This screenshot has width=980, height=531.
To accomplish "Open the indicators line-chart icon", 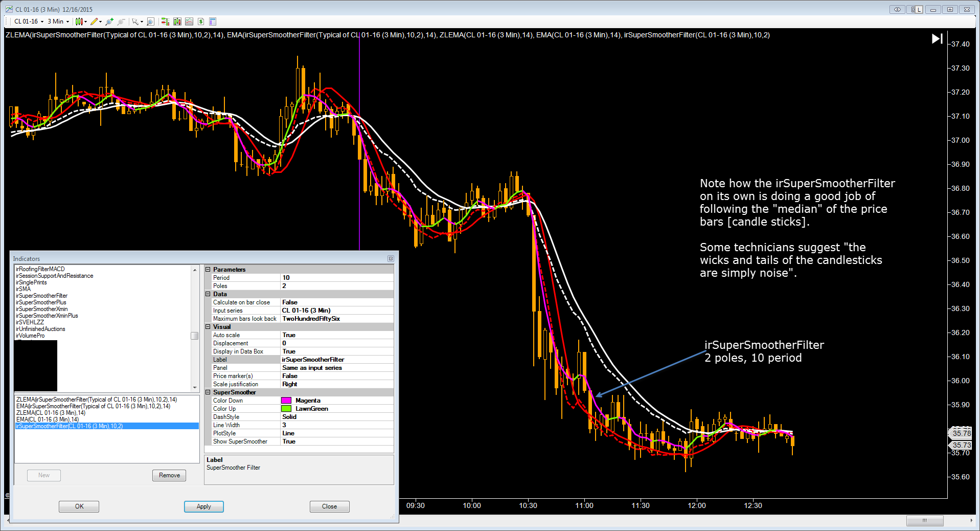I will tap(189, 21).
